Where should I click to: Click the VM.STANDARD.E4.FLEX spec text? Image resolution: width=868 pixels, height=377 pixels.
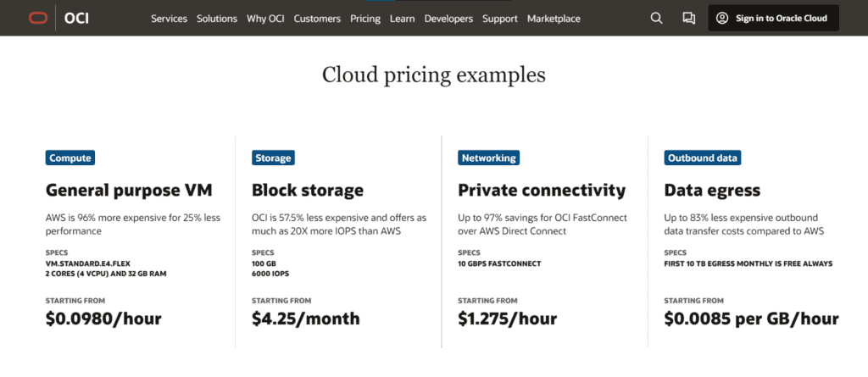(x=88, y=263)
